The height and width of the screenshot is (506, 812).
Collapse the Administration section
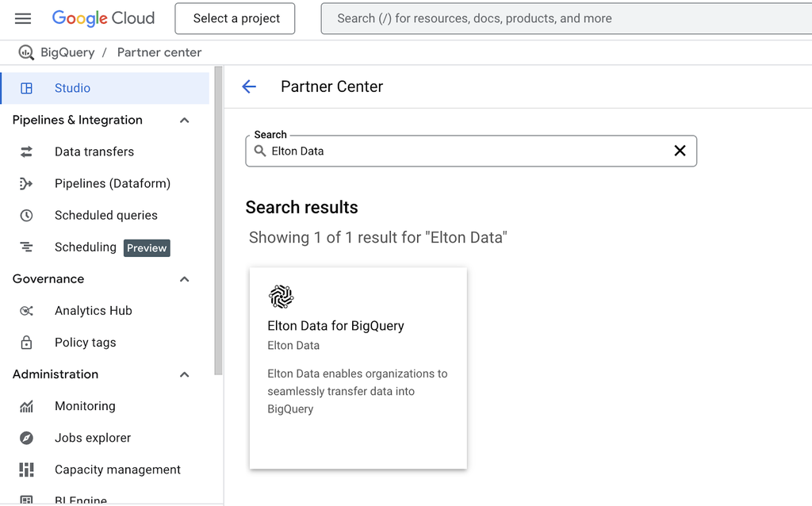185,374
